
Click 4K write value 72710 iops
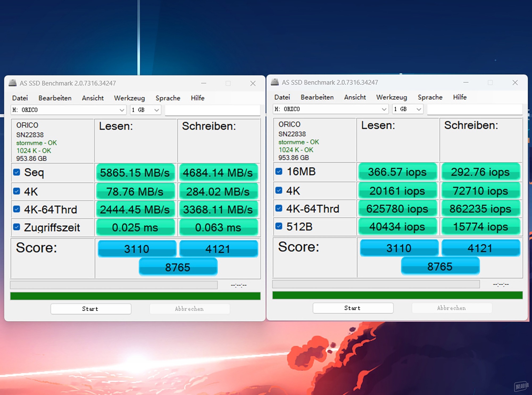[x=480, y=191]
